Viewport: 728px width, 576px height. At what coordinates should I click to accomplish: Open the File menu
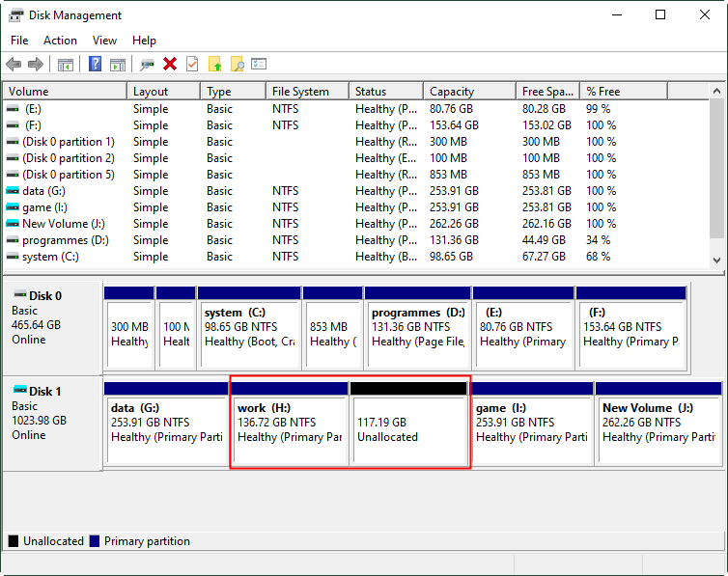coord(19,41)
